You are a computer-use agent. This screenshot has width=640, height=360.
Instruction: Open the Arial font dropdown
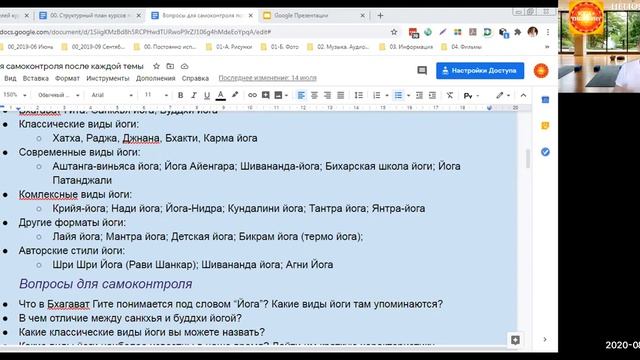[112, 95]
